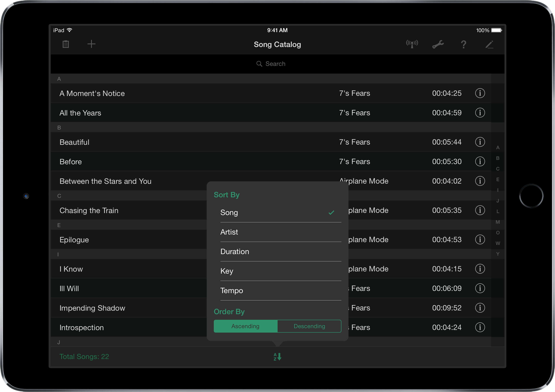The height and width of the screenshot is (392, 555).
Task: View details for 'A Moment's Notice'
Action: [x=480, y=93]
